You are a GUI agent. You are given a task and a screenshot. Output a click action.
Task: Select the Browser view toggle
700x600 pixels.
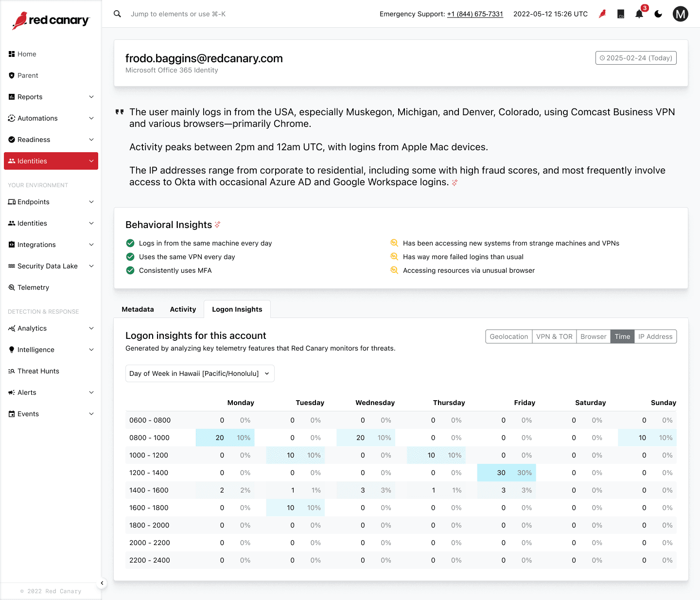593,336
